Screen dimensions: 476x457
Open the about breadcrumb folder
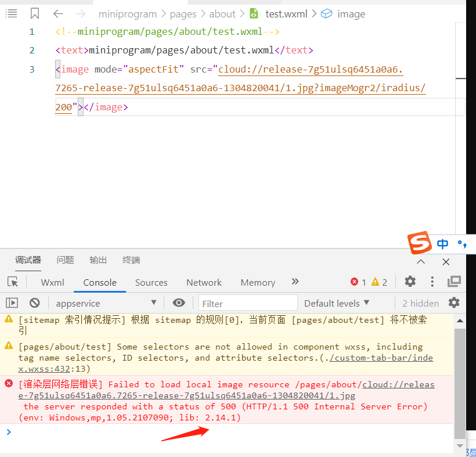click(x=222, y=14)
